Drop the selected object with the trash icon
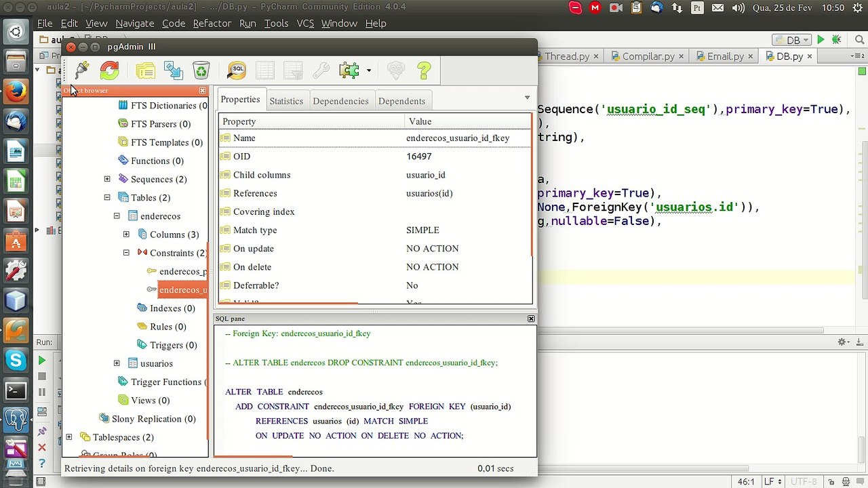The width and height of the screenshot is (868, 488). click(201, 70)
